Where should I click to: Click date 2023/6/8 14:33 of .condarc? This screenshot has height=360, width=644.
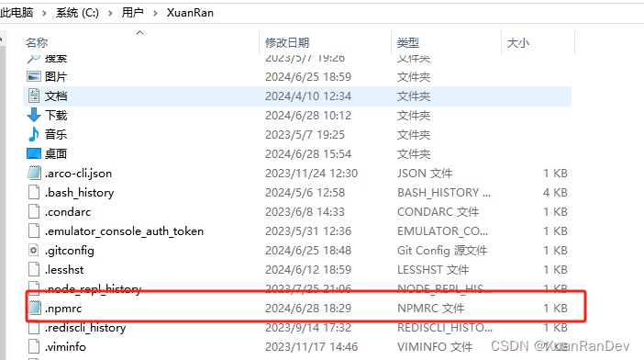305,211
